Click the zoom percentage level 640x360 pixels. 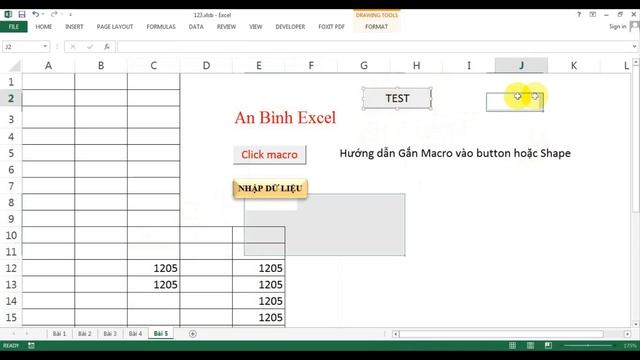(x=630, y=346)
